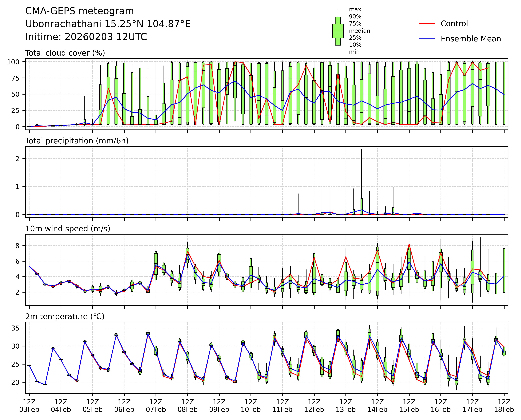Viewport: 521px width, 420px height.
Task: Click the '12Z 08Feb' x-axis label
Action: pyautogui.click(x=187, y=406)
